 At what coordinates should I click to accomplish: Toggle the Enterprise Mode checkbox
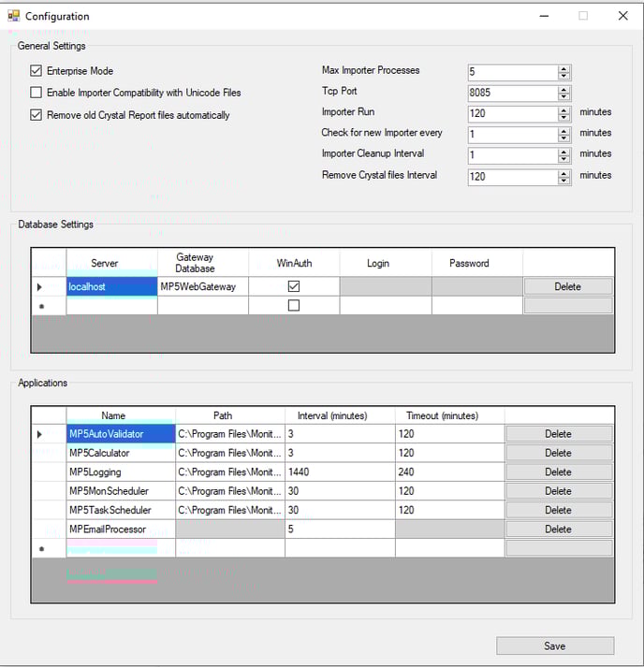[37, 71]
